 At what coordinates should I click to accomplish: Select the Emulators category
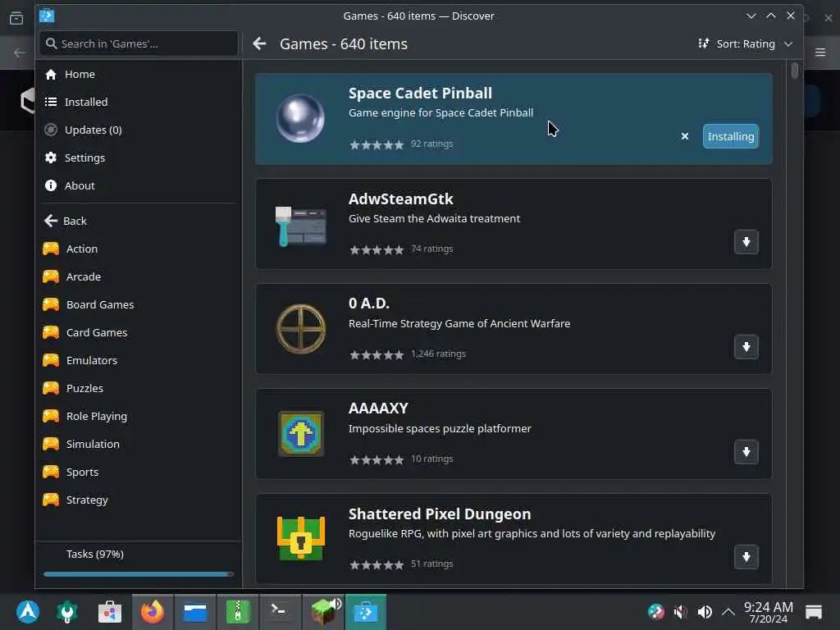coord(138,361)
